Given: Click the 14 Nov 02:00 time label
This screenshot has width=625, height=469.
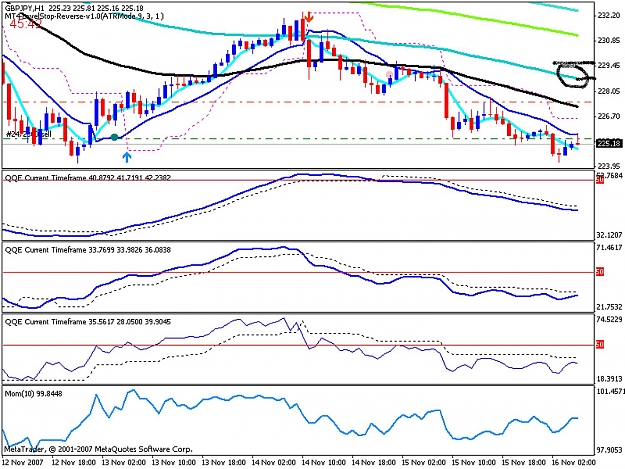Looking at the screenshot, I should (x=274, y=463).
